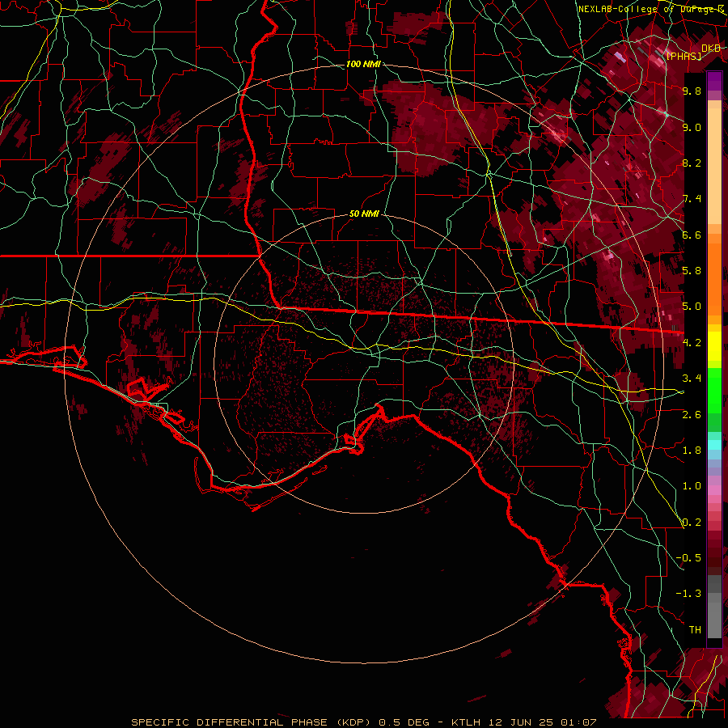The image size is (728, 728).
Task: Click the bright green band of the color scale
Action: [714, 390]
